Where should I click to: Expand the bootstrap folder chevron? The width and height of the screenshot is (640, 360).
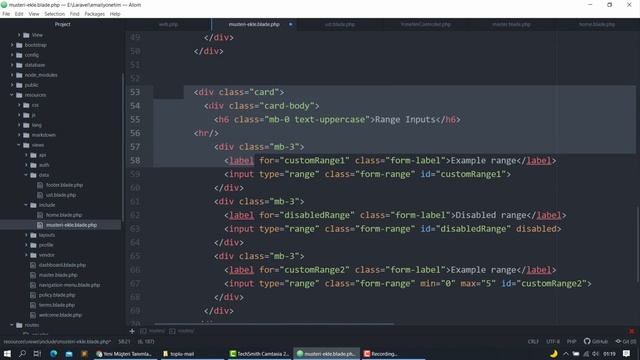click(x=12, y=45)
